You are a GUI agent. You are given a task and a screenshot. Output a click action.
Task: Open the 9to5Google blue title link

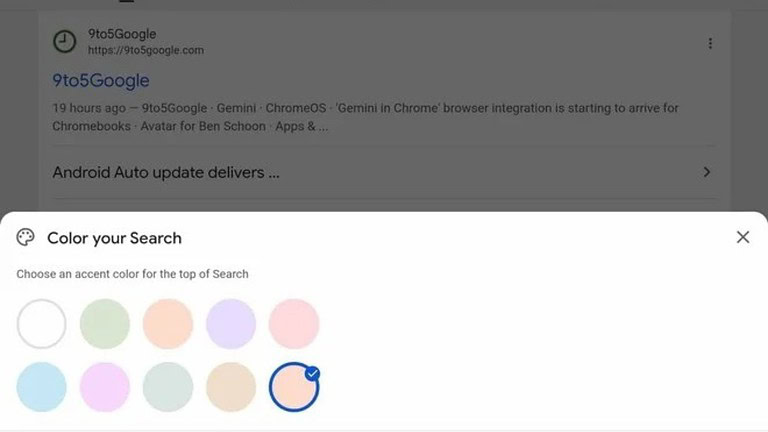[101, 80]
